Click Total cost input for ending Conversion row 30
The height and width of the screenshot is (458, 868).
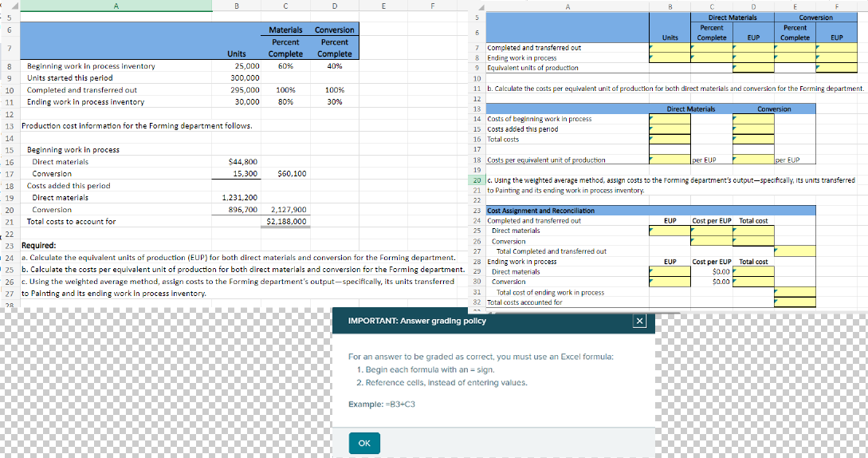[753, 282]
